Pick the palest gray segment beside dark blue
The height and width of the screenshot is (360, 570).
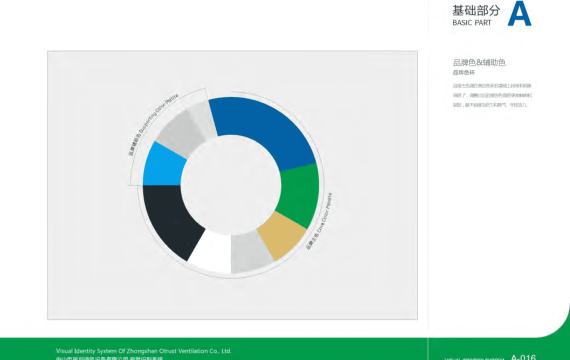204,120
